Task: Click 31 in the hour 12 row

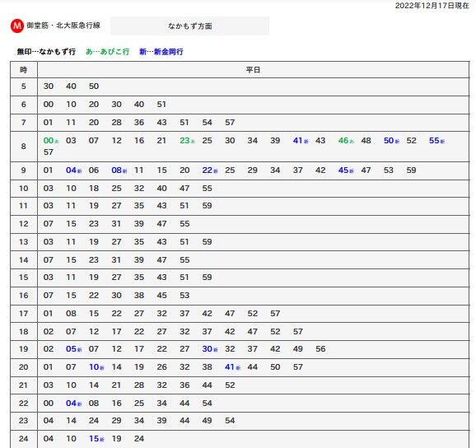Action: pos(117,224)
